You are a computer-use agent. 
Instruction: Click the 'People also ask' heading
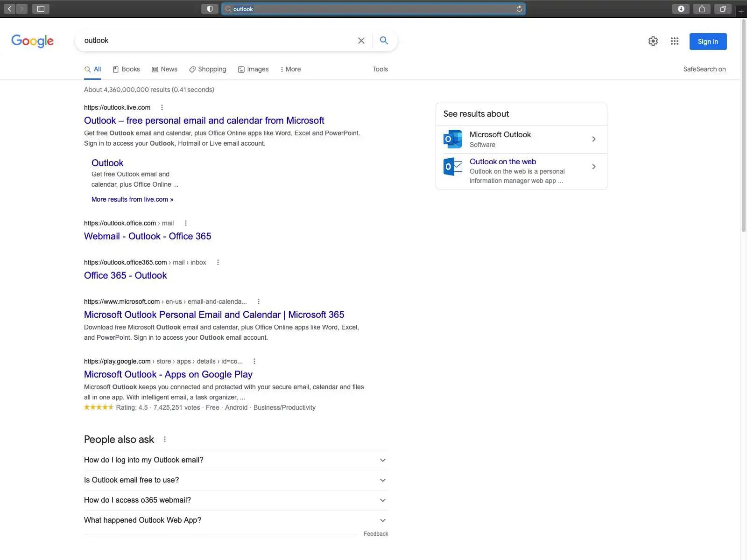click(119, 439)
